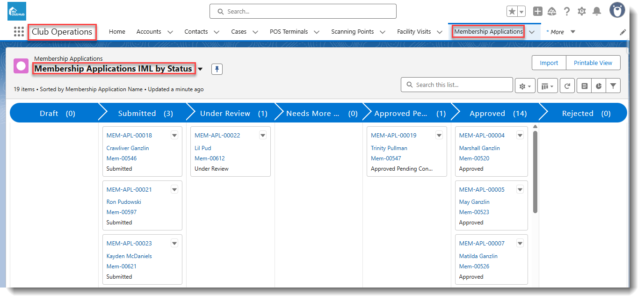Open notifications bell
The width and height of the screenshot is (644, 302).
(597, 11)
